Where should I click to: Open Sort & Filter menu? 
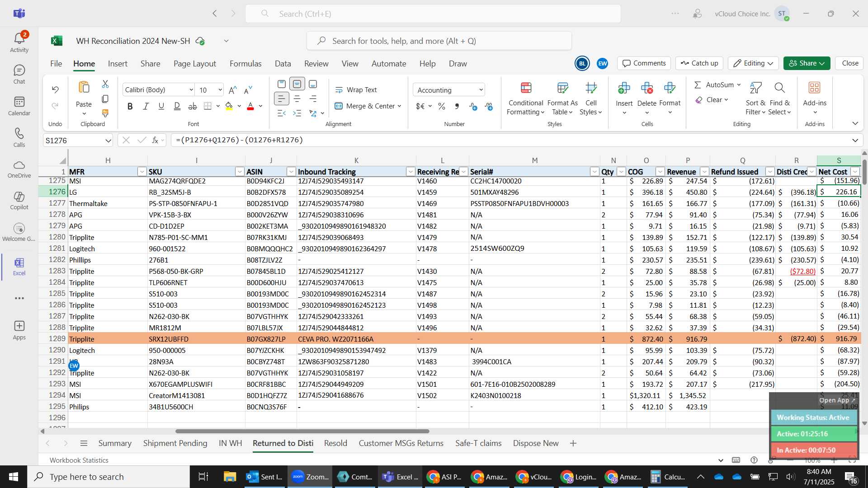click(755, 99)
